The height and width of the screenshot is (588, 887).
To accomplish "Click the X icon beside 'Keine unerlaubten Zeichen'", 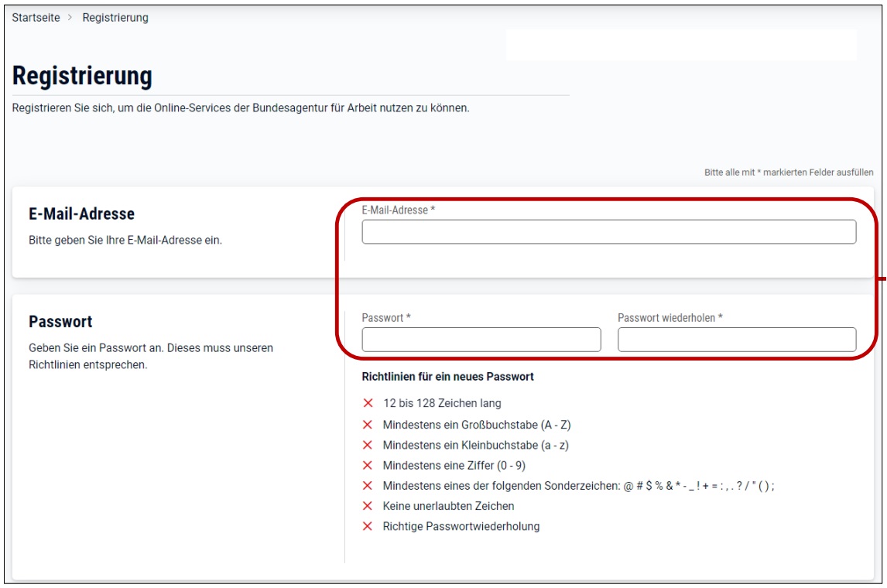I will (x=368, y=506).
